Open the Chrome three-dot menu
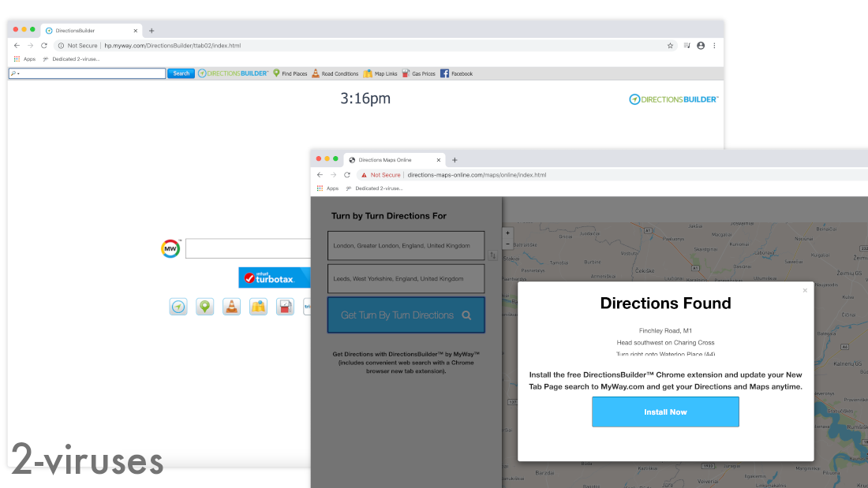 (x=714, y=46)
